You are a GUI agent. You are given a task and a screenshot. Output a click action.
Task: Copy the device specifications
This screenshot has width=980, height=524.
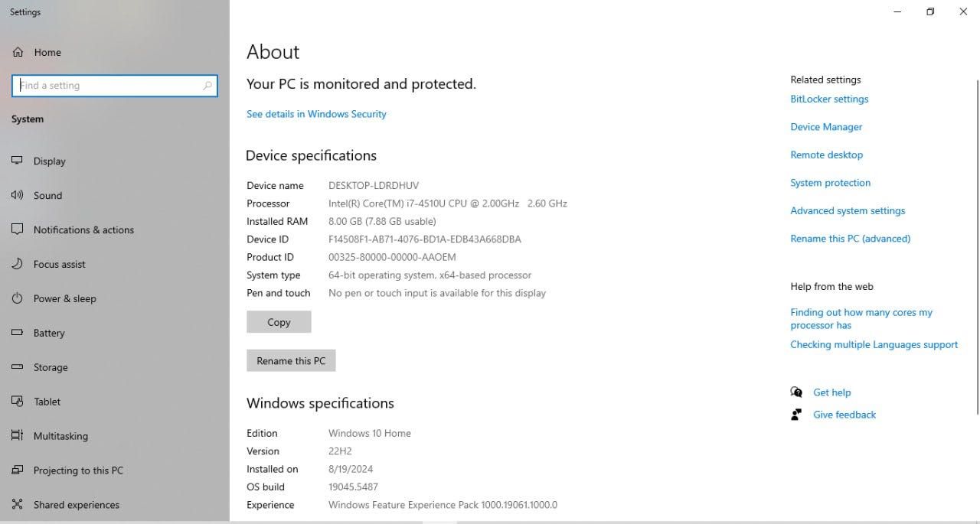(279, 322)
